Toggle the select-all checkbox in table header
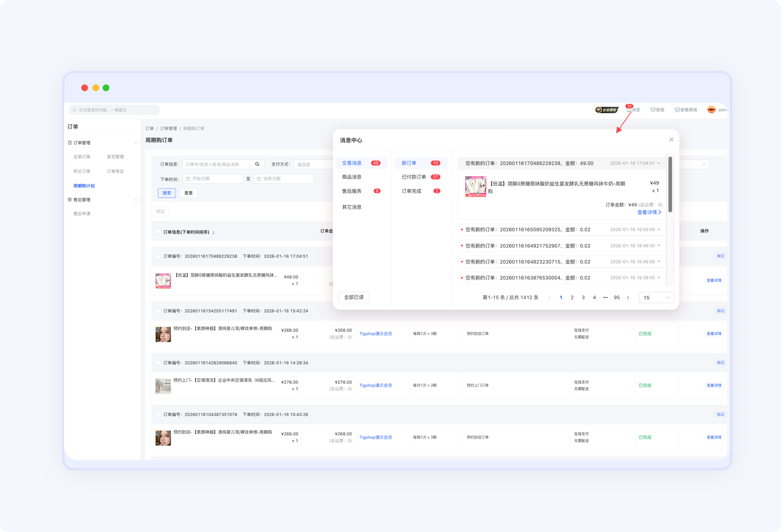Viewport: 781px width, 532px height. [158, 231]
